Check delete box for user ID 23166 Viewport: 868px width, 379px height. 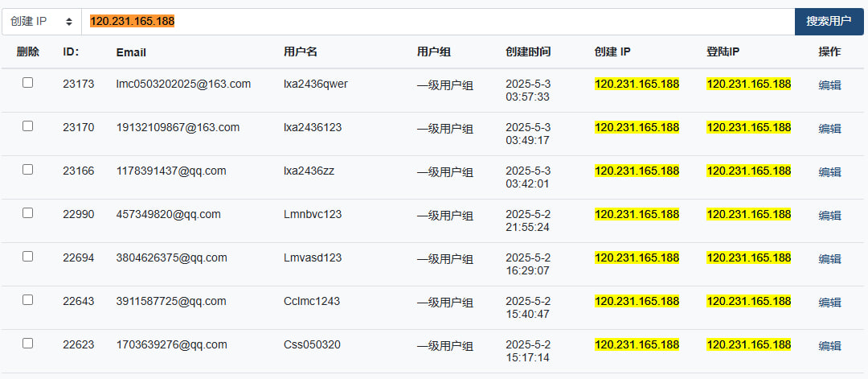27,170
